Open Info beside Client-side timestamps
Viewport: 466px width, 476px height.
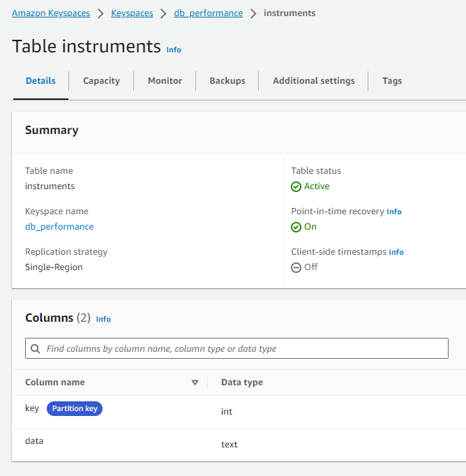tap(396, 252)
